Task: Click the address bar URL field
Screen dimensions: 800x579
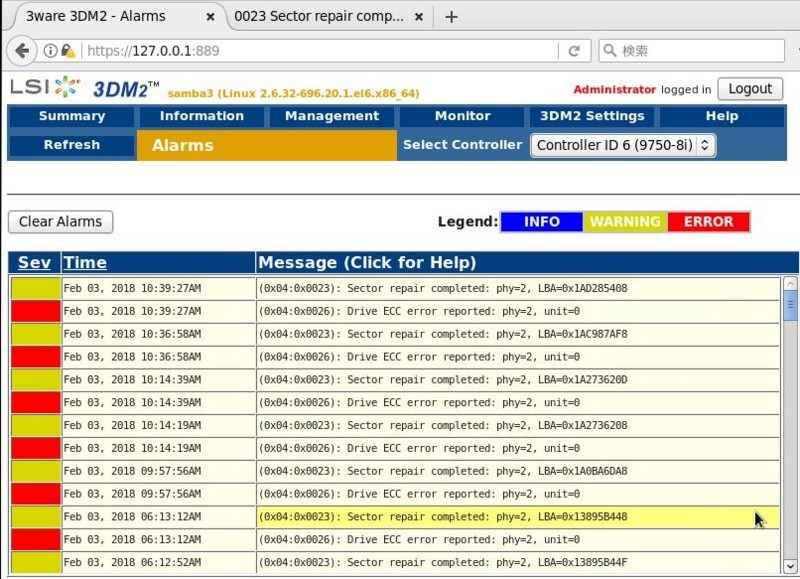Action: 321,51
